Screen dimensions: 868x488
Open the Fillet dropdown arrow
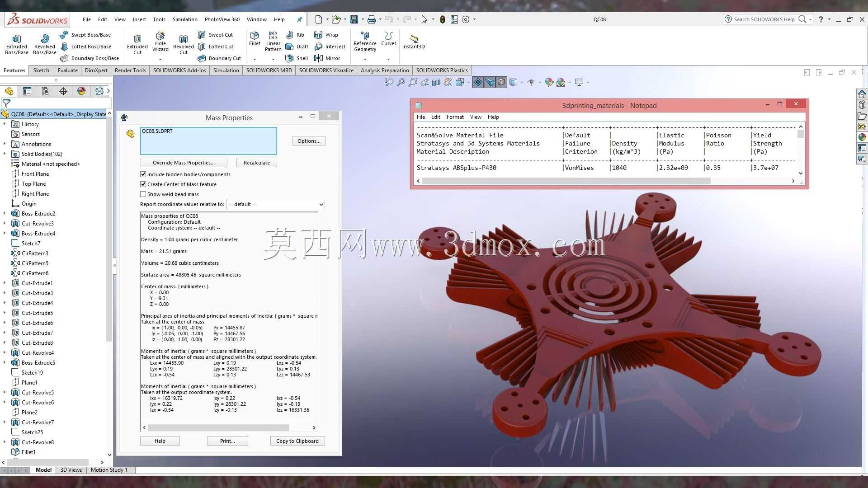pyautogui.click(x=255, y=59)
